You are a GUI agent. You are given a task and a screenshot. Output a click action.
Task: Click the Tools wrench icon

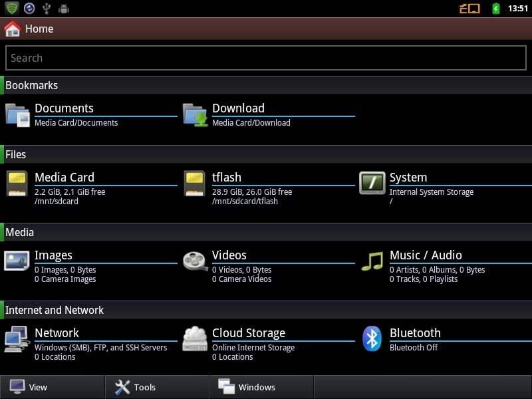(122, 387)
